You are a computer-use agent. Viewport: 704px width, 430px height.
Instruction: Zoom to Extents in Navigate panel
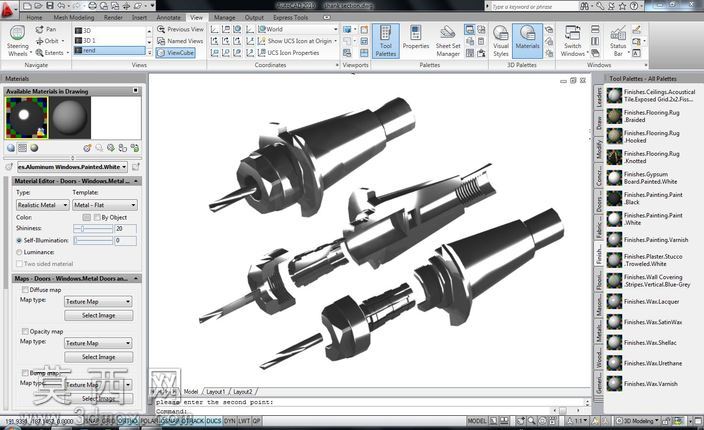(x=51, y=53)
